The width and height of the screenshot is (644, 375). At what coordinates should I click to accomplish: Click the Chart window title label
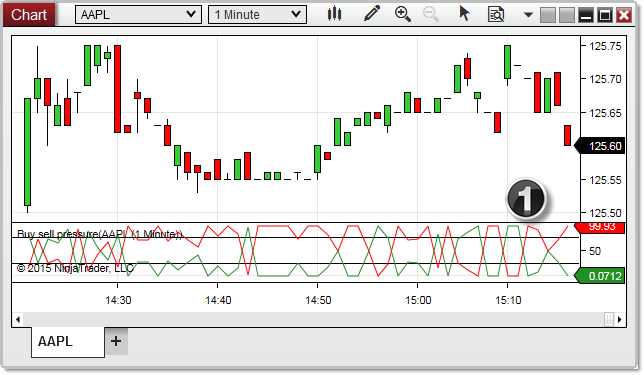point(29,15)
